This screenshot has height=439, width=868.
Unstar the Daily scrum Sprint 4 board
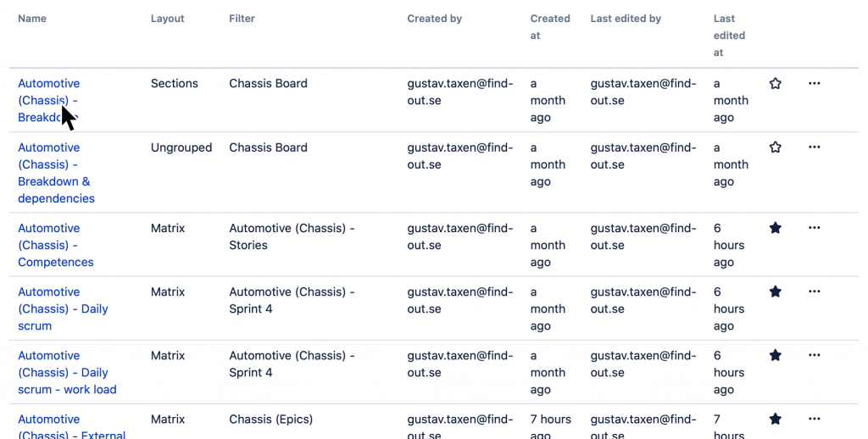coord(775,292)
